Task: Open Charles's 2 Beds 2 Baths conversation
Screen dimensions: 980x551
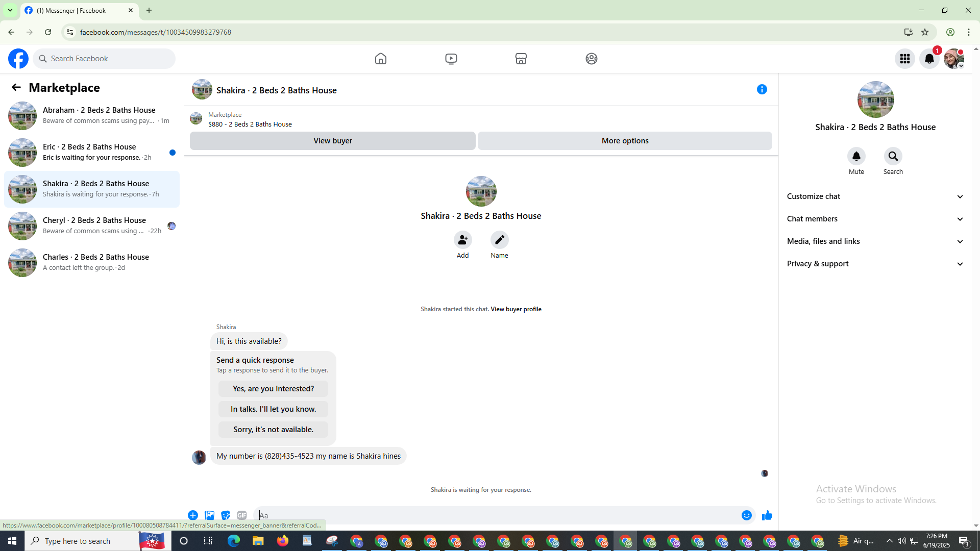Action: [92, 263]
